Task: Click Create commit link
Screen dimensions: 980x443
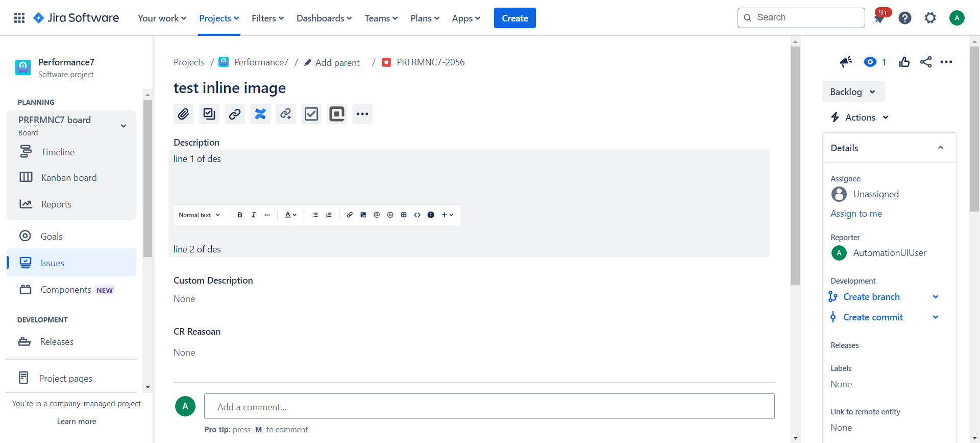Action: tap(873, 317)
